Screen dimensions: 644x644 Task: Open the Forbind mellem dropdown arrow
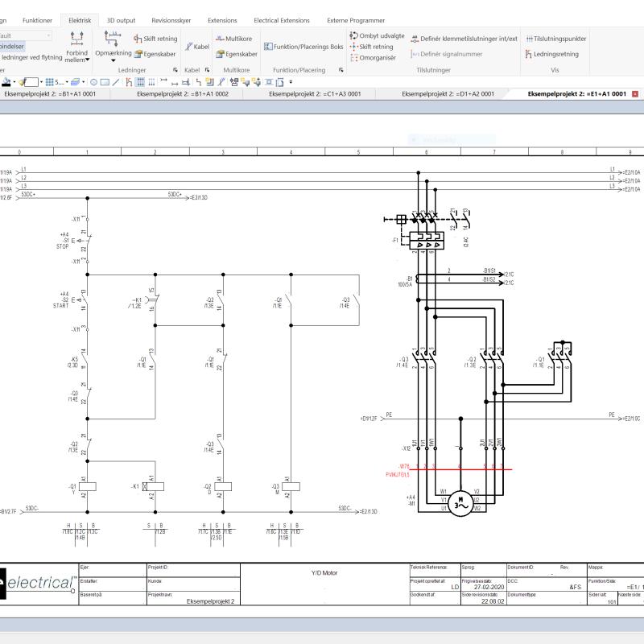[x=87, y=60]
